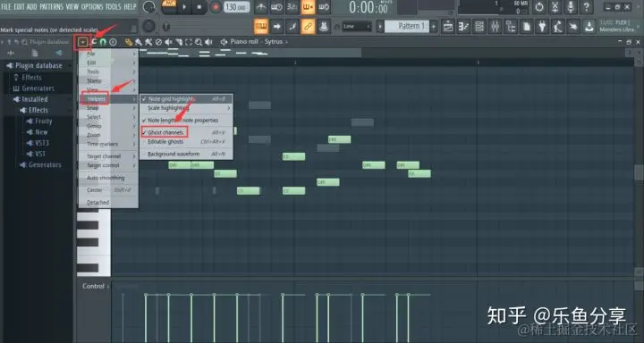This screenshot has width=644, height=343.
Task: Click the scissors save new version icon
Action: click(x=555, y=7)
